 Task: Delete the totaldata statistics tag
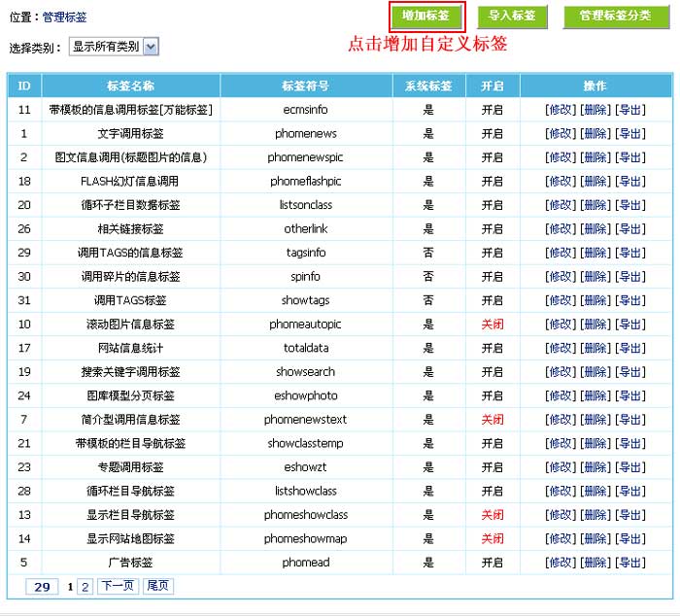[x=595, y=348]
